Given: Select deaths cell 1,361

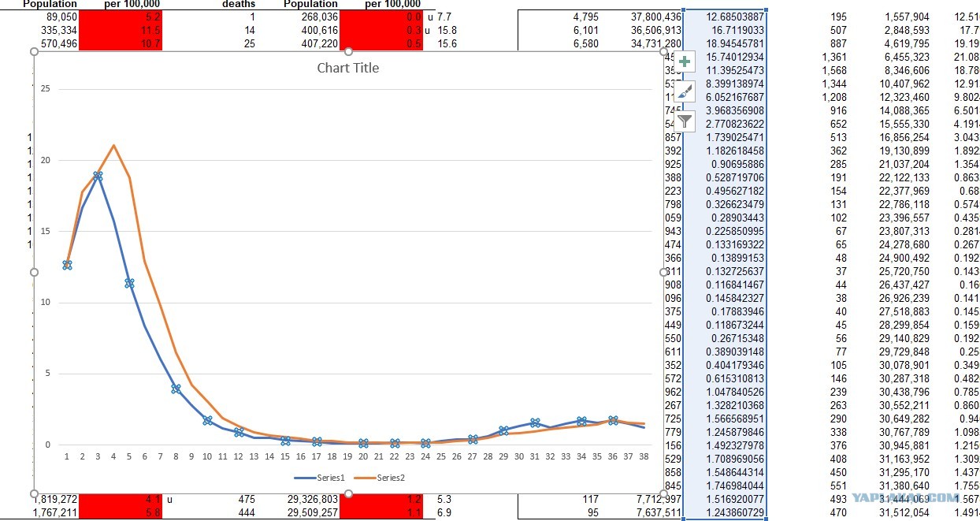Looking at the screenshot, I should 834,57.
